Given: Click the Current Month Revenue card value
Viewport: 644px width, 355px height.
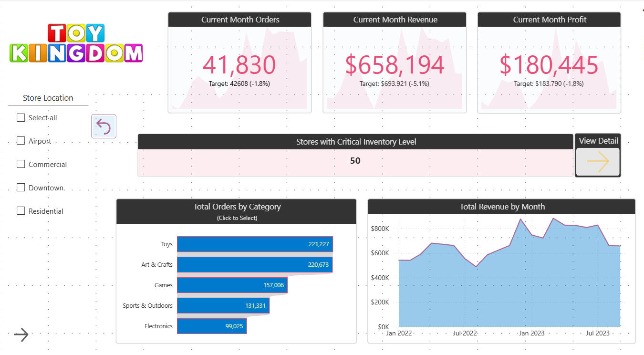Looking at the screenshot, I should [395, 65].
